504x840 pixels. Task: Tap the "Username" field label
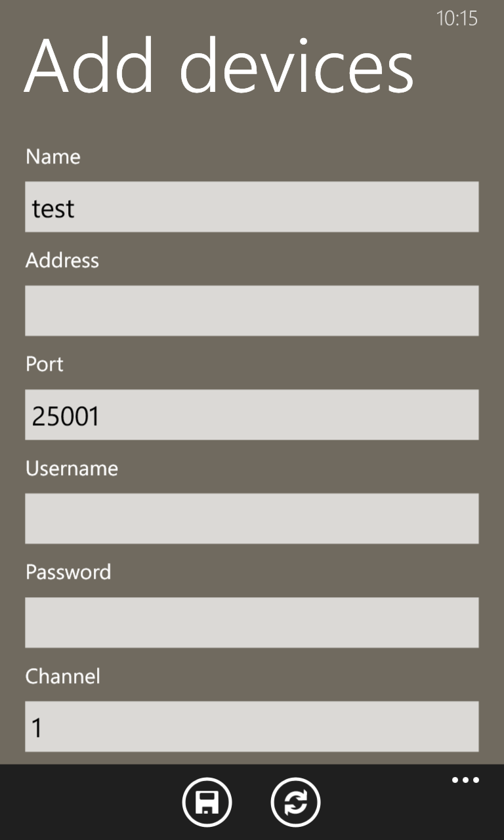(x=72, y=468)
